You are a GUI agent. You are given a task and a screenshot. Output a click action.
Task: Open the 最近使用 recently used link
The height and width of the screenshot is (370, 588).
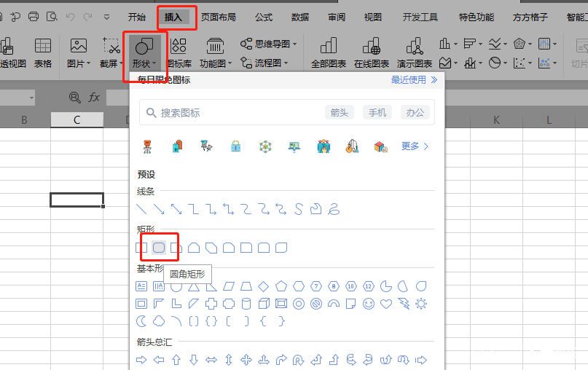tap(414, 80)
